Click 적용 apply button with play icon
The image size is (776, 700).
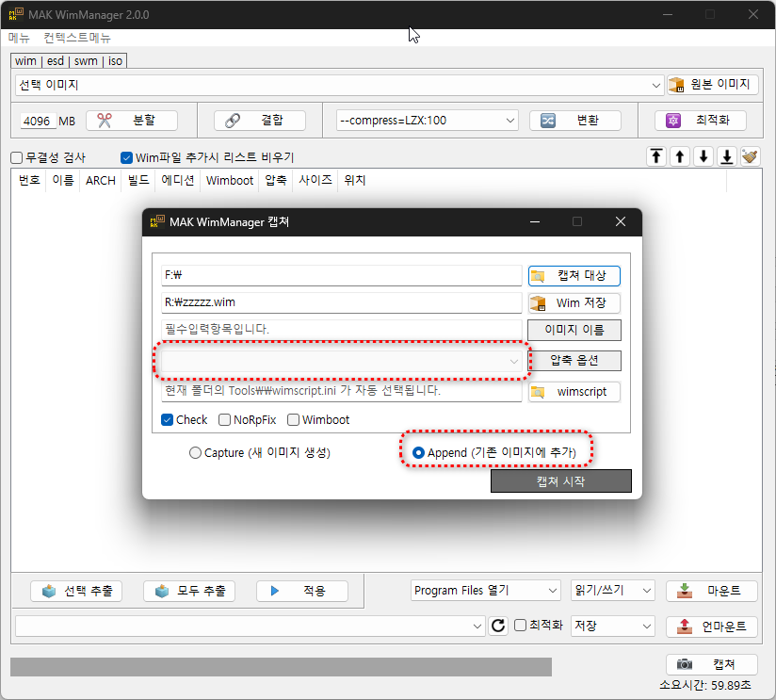coord(302,591)
